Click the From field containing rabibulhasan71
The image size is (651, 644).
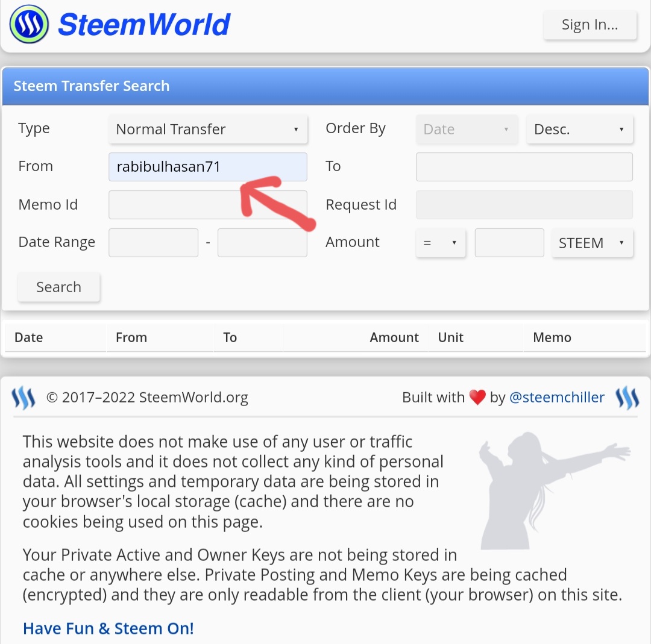click(207, 167)
